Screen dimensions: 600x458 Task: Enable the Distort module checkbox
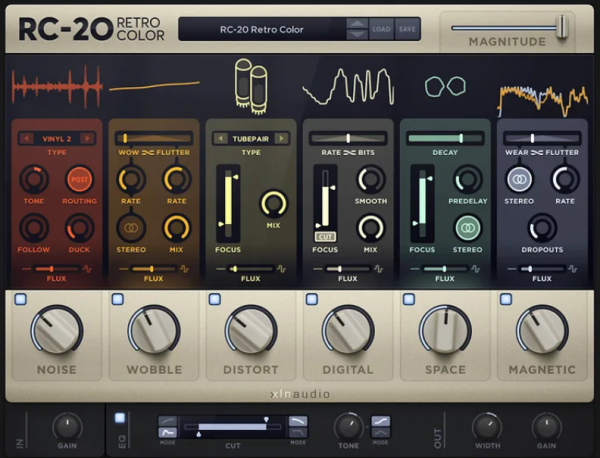[x=214, y=299]
